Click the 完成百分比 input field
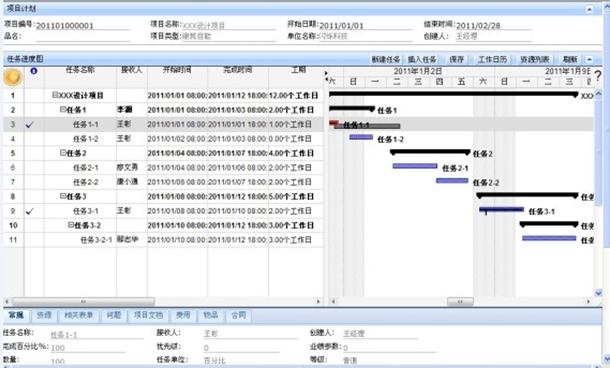The height and width of the screenshot is (370, 610). point(88,348)
